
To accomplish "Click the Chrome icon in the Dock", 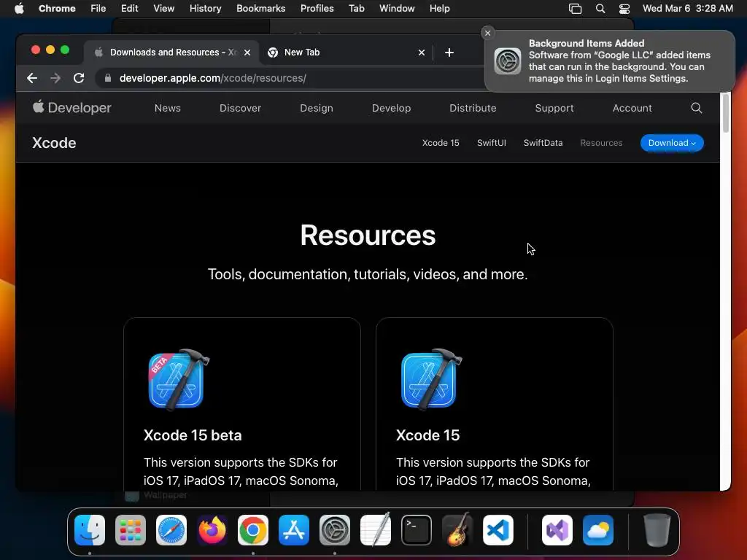I will pyautogui.click(x=253, y=530).
